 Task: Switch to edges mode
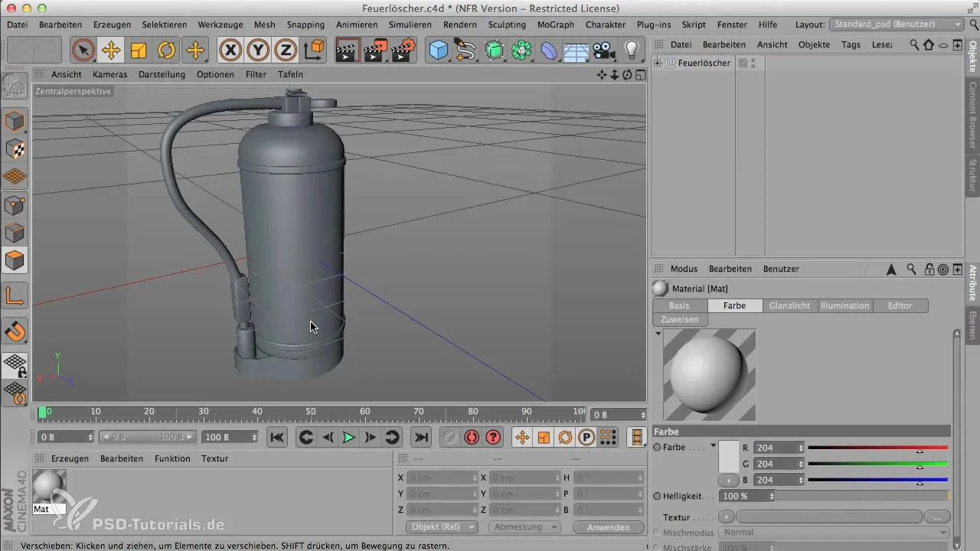(x=15, y=232)
